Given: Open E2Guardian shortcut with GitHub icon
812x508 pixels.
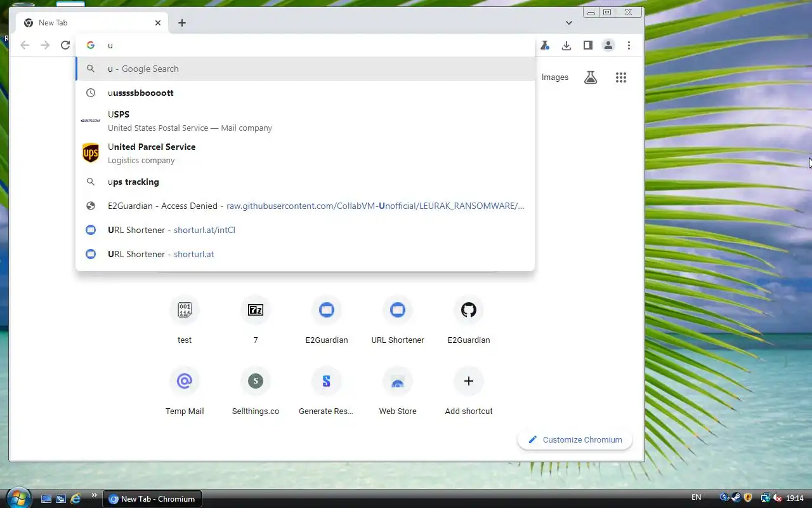Looking at the screenshot, I should point(469,320).
